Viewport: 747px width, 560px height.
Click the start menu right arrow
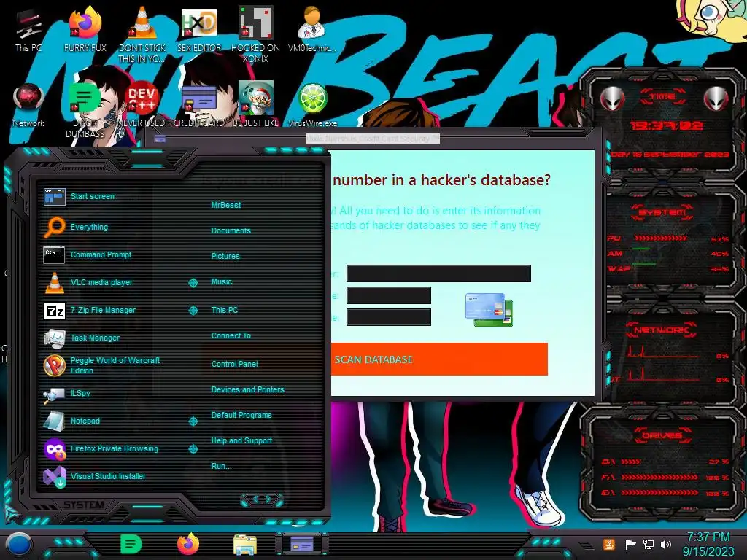click(x=268, y=499)
